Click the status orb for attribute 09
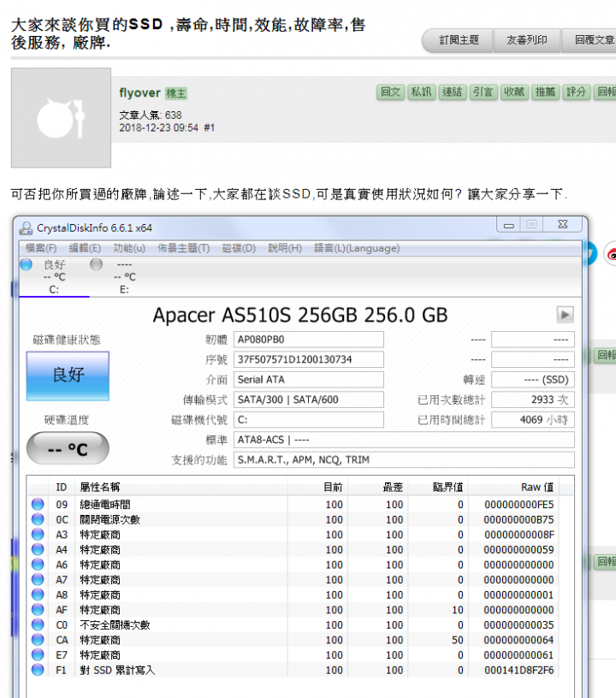Image resolution: width=616 pixels, height=698 pixels. coord(38,504)
